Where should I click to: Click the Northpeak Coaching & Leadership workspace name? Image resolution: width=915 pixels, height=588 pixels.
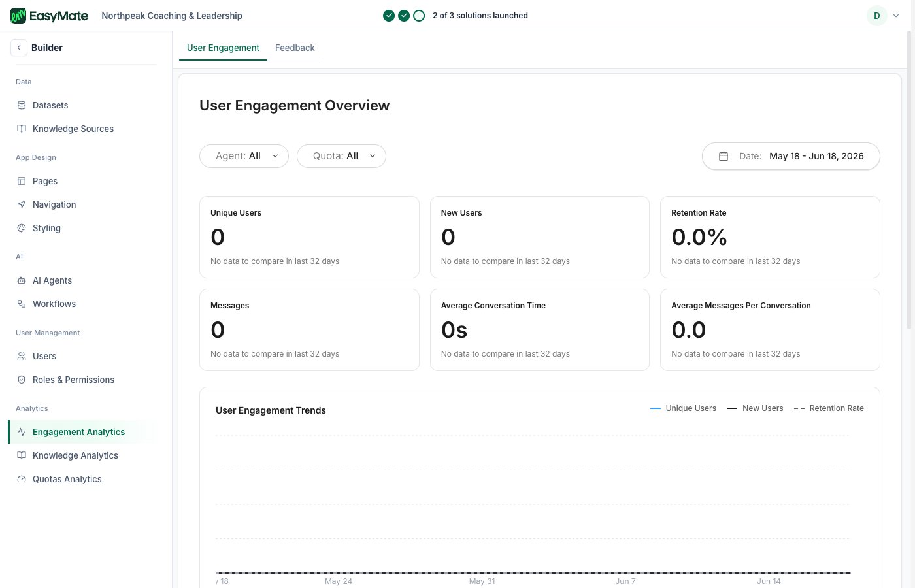(x=172, y=16)
